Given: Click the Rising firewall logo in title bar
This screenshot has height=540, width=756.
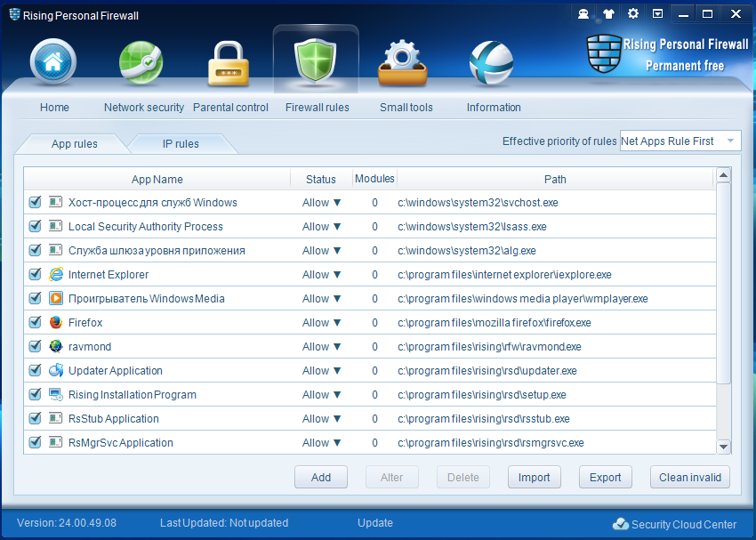Looking at the screenshot, I should tap(15, 15).
